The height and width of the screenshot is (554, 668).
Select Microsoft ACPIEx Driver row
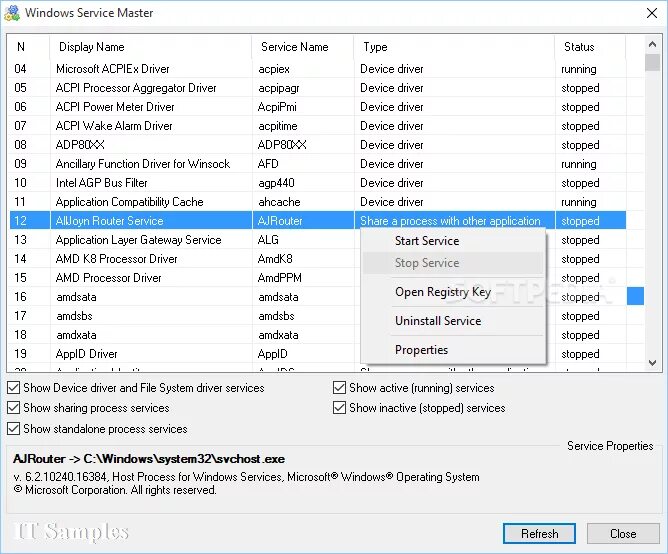(317, 69)
